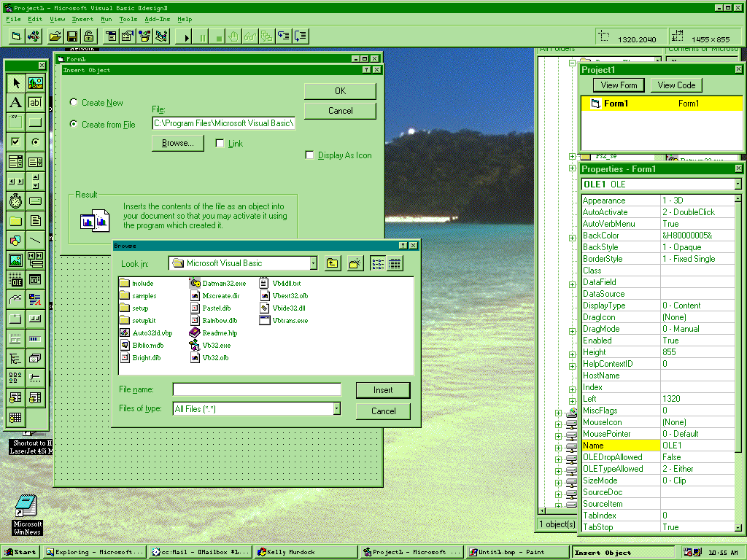Viewport: 747px width, 560px height.
Task: Open the Tools menu
Action: click(128, 19)
